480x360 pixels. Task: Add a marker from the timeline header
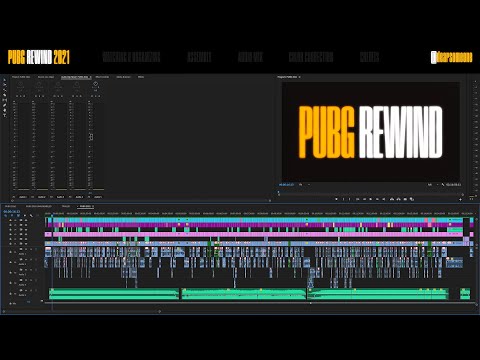point(25,215)
